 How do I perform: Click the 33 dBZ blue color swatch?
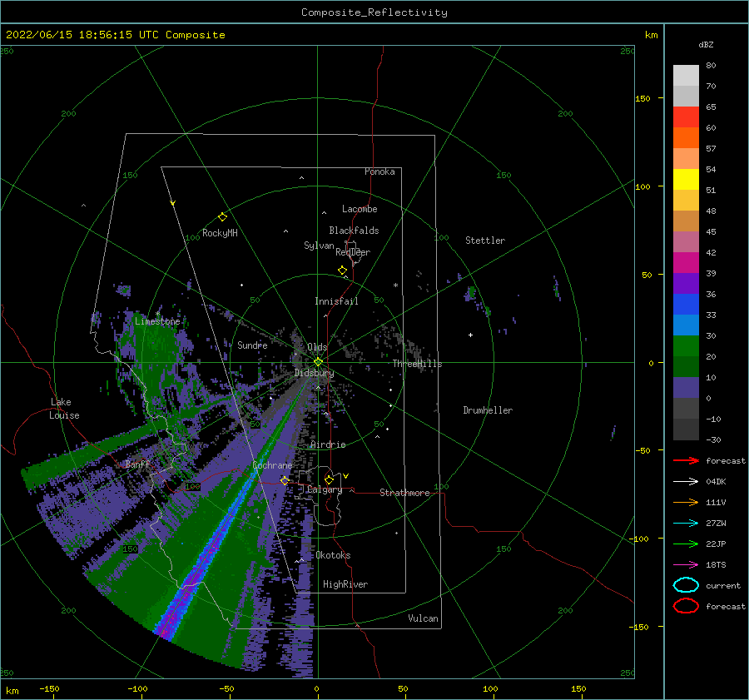pos(686,305)
